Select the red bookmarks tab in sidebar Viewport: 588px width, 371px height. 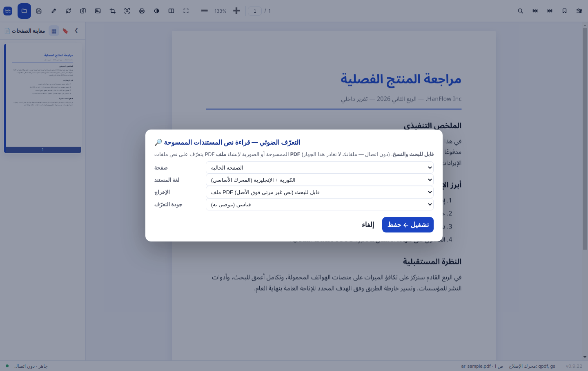tap(65, 31)
